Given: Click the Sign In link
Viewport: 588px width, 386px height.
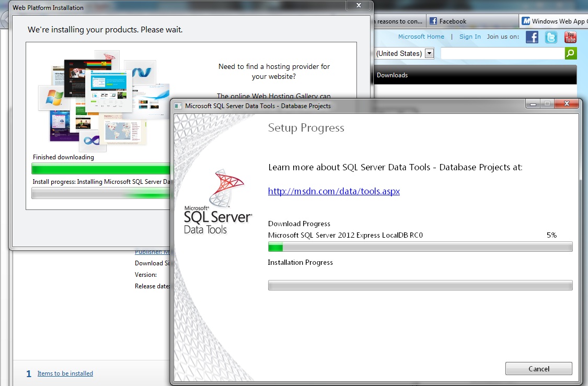Looking at the screenshot, I should 470,37.
